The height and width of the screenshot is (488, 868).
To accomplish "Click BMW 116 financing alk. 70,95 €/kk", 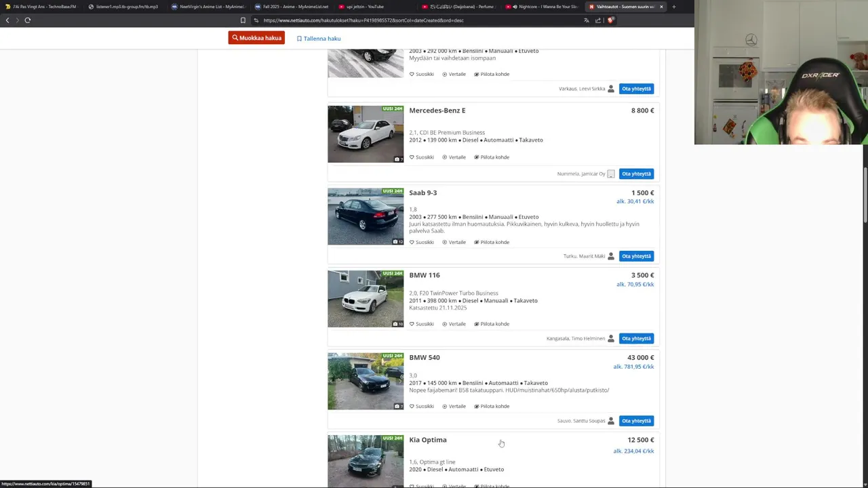I will pyautogui.click(x=635, y=285).
